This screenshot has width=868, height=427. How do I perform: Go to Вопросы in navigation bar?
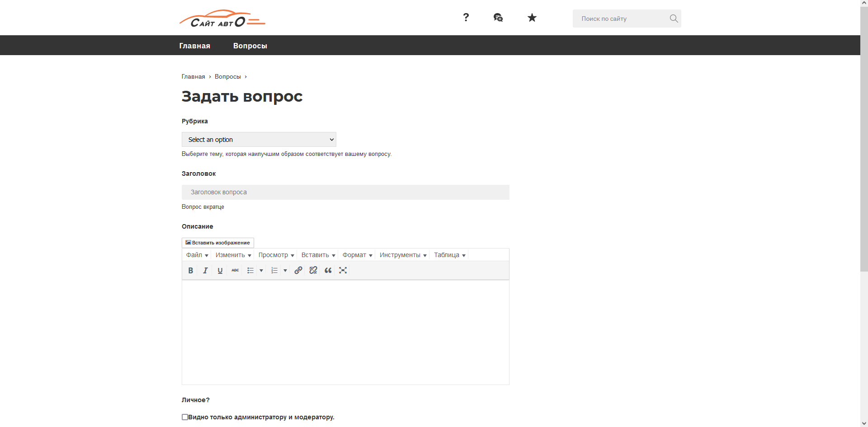[250, 46]
